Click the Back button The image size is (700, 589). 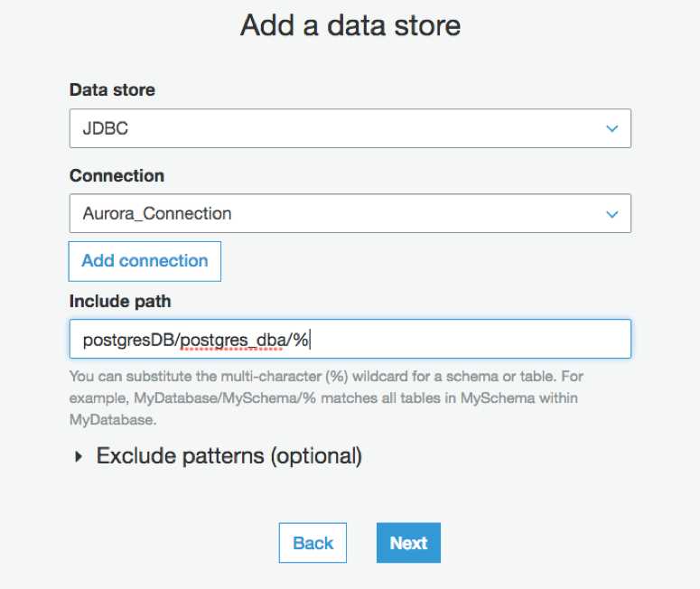(x=313, y=543)
